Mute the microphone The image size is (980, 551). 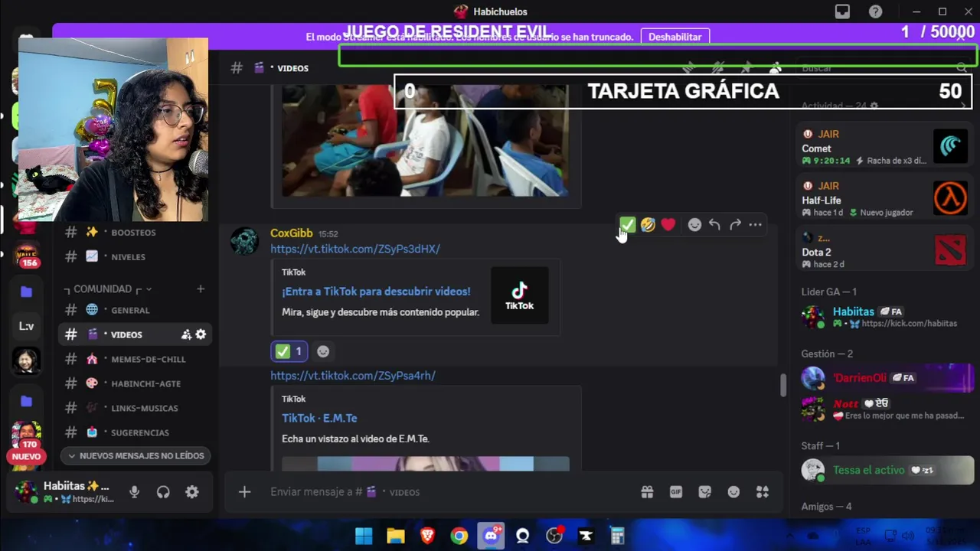(x=135, y=492)
